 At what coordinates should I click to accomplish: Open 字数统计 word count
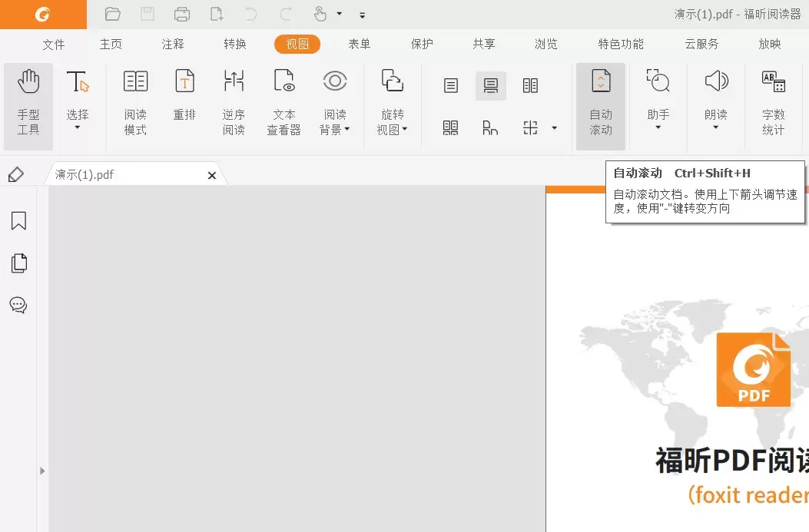click(x=774, y=101)
